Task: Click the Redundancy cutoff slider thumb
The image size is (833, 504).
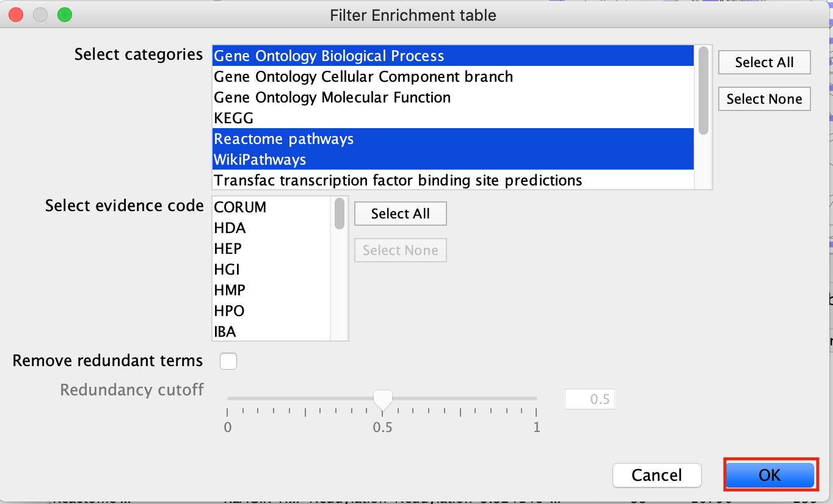Action: (x=383, y=400)
